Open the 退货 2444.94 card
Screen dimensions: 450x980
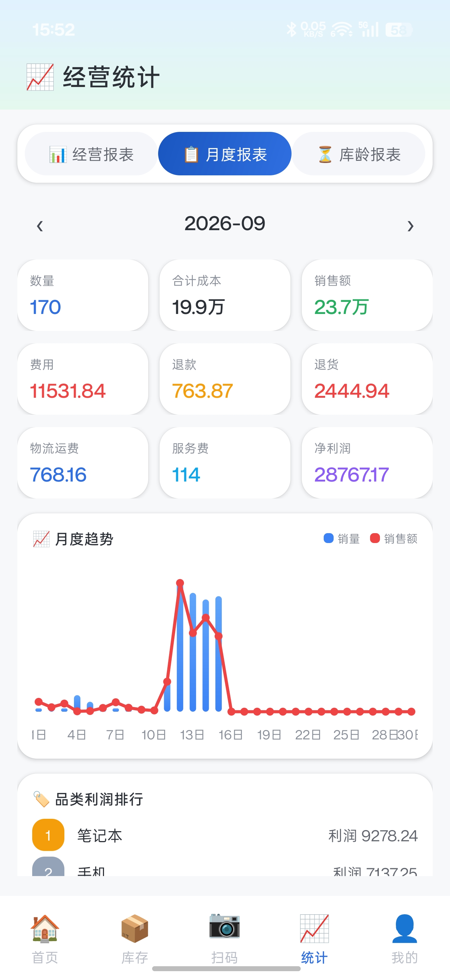367,379
